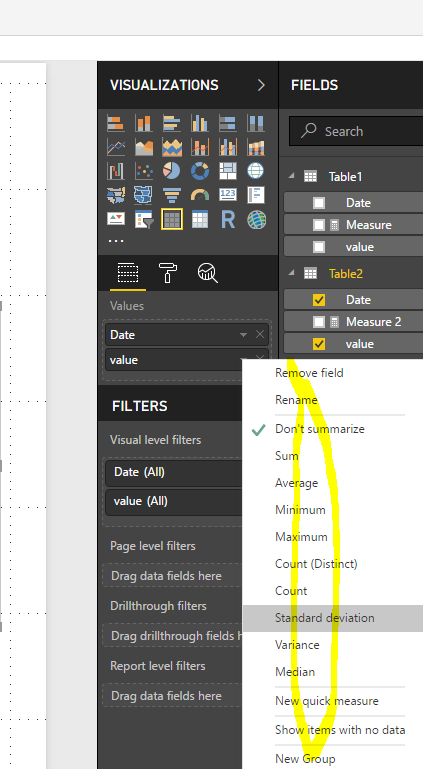Image resolution: width=423 pixels, height=769 pixels.
Task: Expand the Date (All) visual filter
Action: click(174, 472)
